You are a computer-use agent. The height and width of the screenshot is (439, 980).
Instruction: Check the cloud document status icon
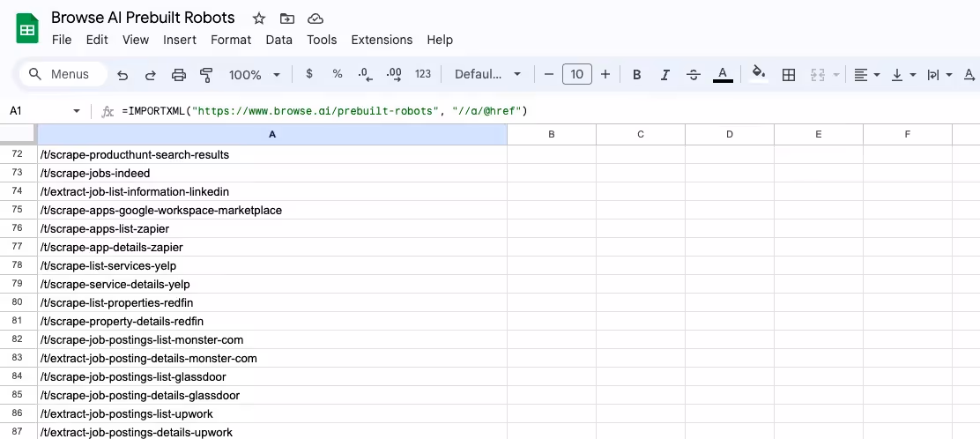[x=315, y=19]
